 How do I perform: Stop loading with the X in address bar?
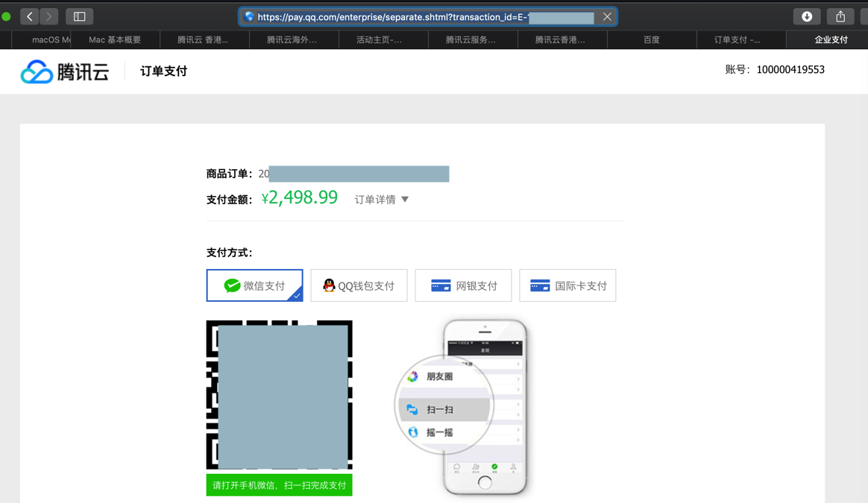point(607,16)
